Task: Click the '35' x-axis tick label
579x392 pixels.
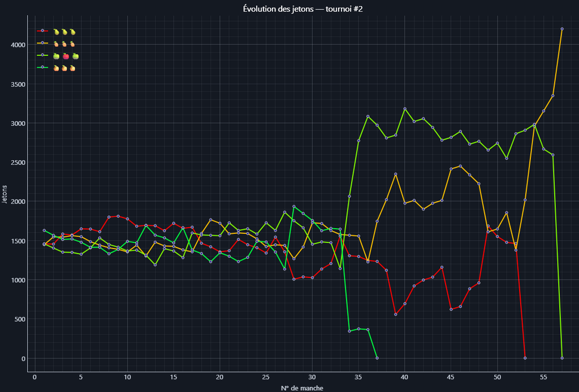Action: (358, 377)
